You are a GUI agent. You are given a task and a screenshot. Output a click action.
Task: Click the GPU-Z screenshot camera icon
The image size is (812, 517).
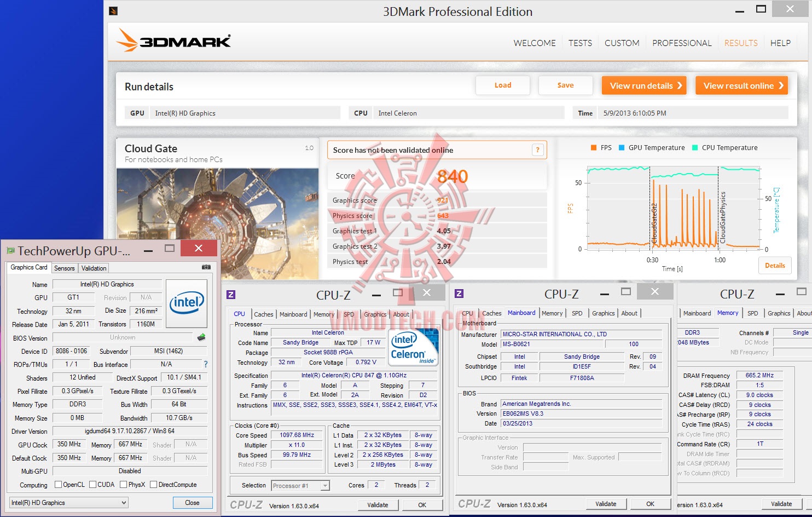click(206, 267)
